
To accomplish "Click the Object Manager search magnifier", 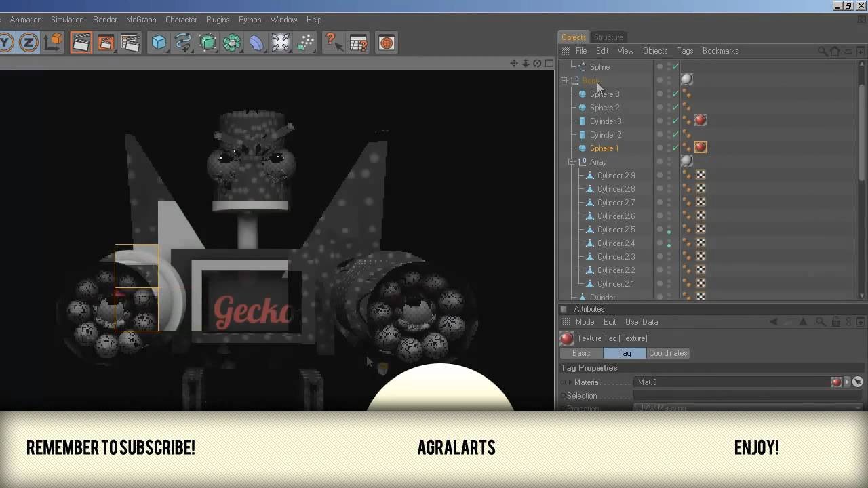I will (x=823, y=51).
